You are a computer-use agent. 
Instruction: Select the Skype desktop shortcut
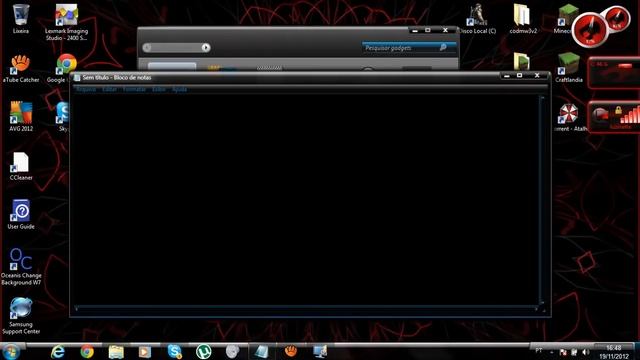62,117
